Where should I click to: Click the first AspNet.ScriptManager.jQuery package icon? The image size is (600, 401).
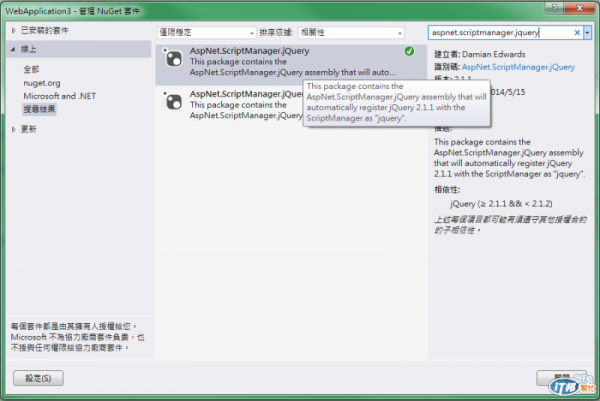click(x=173, y=59)
